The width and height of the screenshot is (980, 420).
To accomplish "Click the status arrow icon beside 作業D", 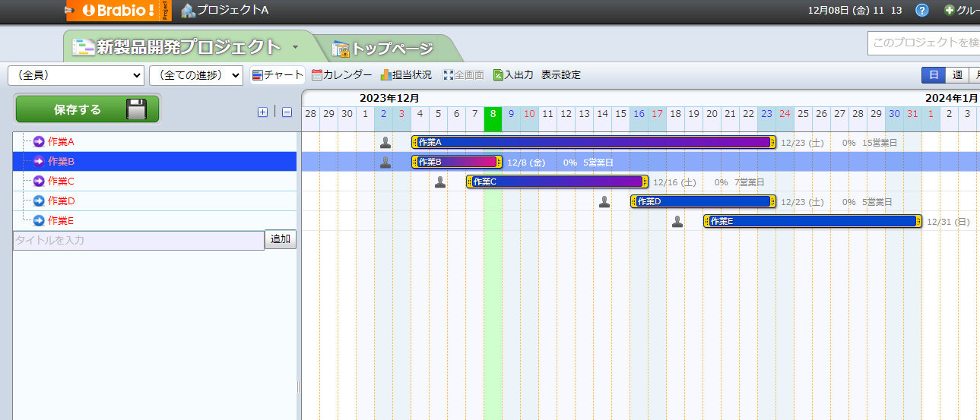I will 39,201.
